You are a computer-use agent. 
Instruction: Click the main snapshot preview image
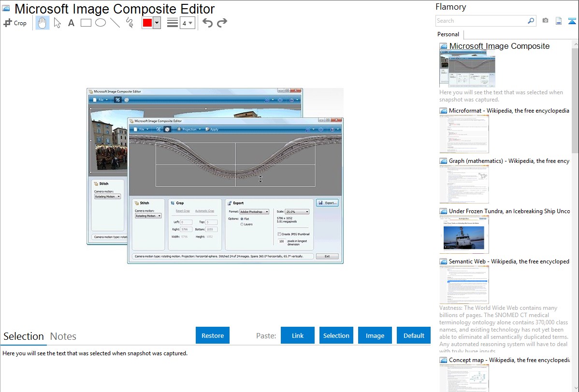coord(215,176)
